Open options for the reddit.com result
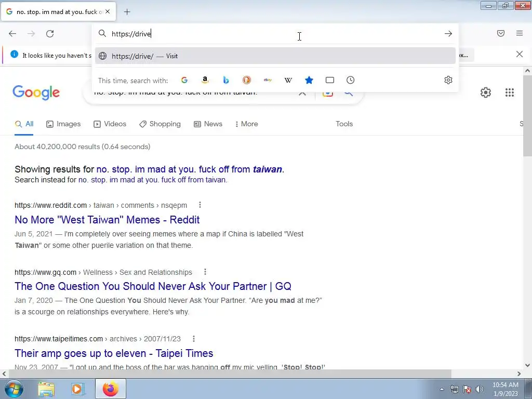The image size is (532, 399). 200,205
